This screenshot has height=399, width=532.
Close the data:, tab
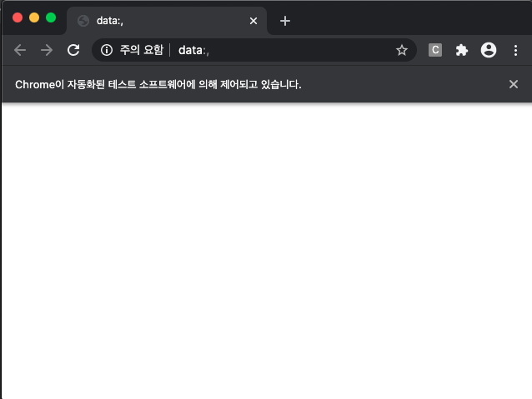pos(253,21)
